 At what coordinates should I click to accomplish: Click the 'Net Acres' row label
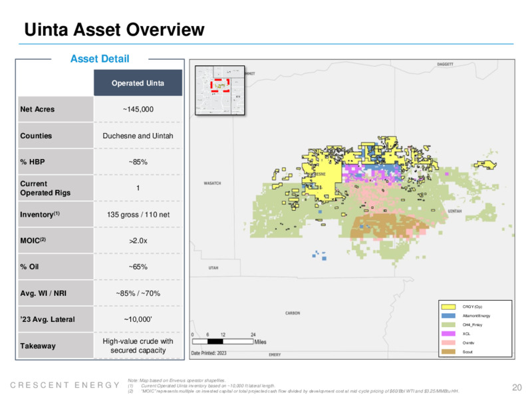click(x=37, y=109)
